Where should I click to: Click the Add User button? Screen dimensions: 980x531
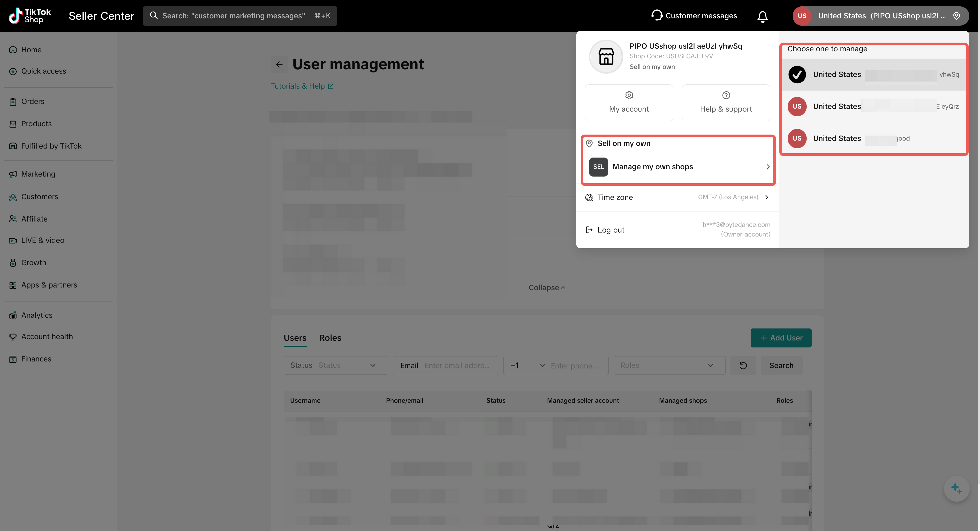tap(781, 338)
